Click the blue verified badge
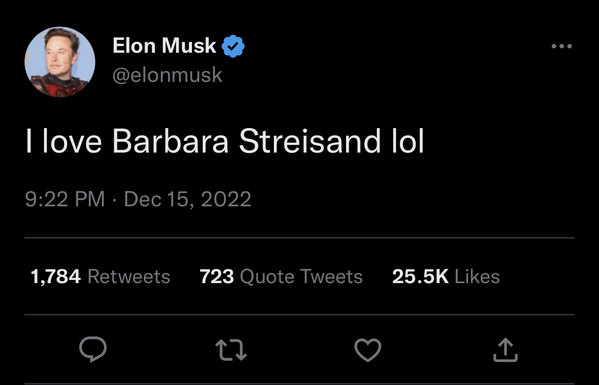This screenshot has height=385, width=599. (x=233, y=46)
